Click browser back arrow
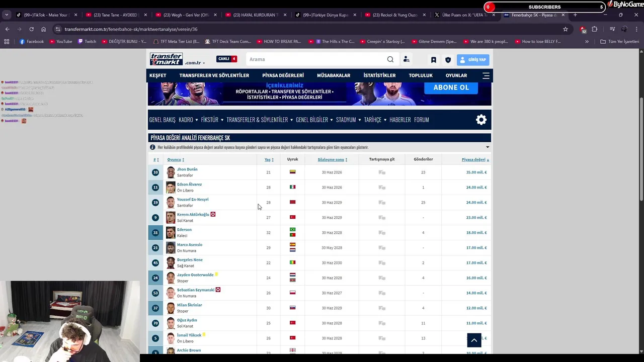644x362 pixels. pyautogui.click(x=7, y=29)
